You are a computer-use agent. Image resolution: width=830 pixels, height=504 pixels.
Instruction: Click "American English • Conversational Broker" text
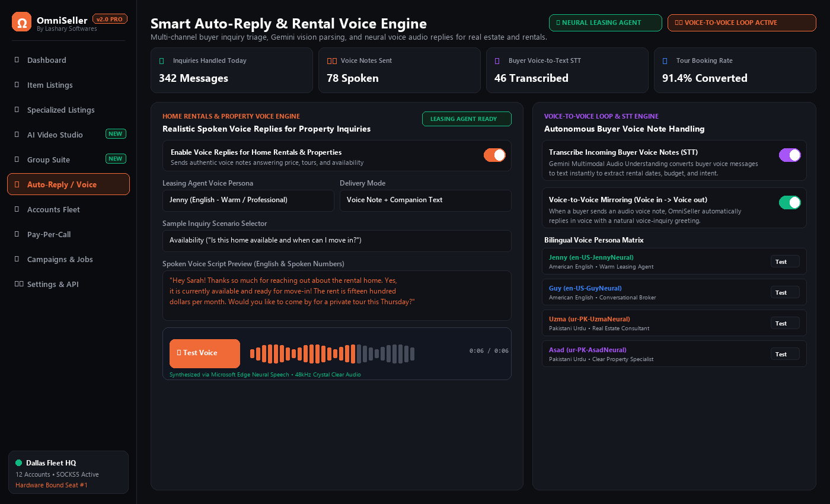click(x=602, y=298)
